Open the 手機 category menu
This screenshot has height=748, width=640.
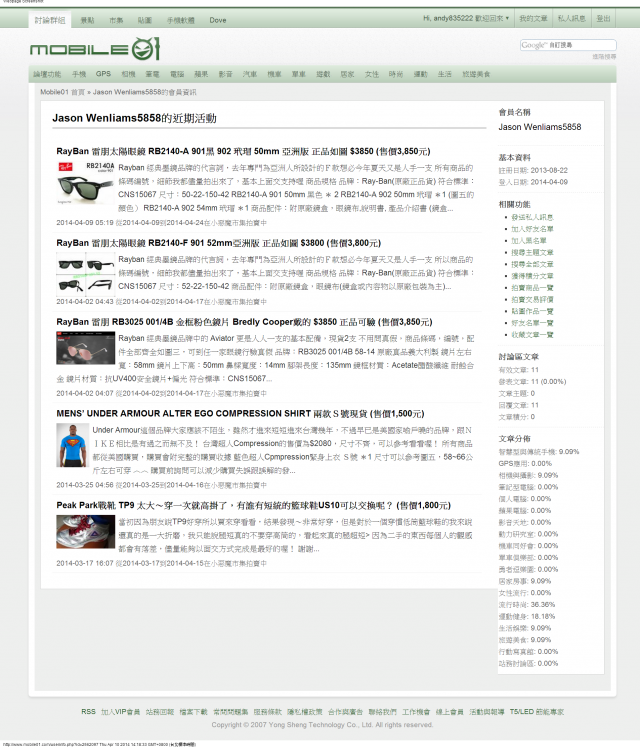(79, 74)
